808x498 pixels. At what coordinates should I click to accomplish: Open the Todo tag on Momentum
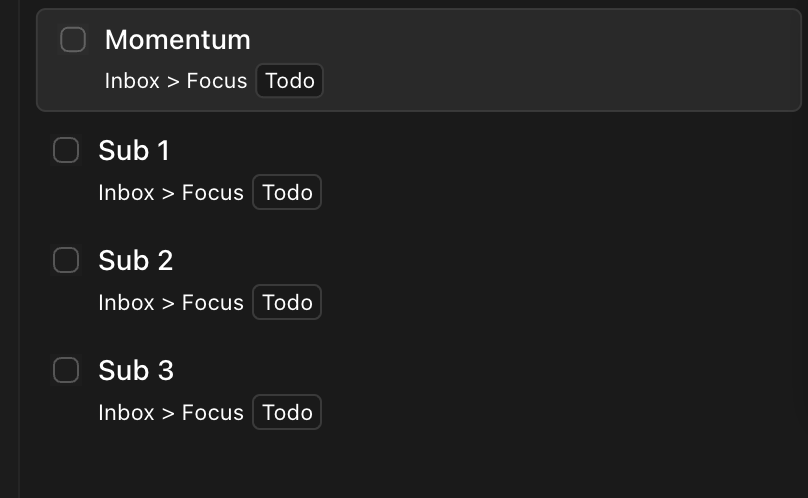click(x=290, y=81)
